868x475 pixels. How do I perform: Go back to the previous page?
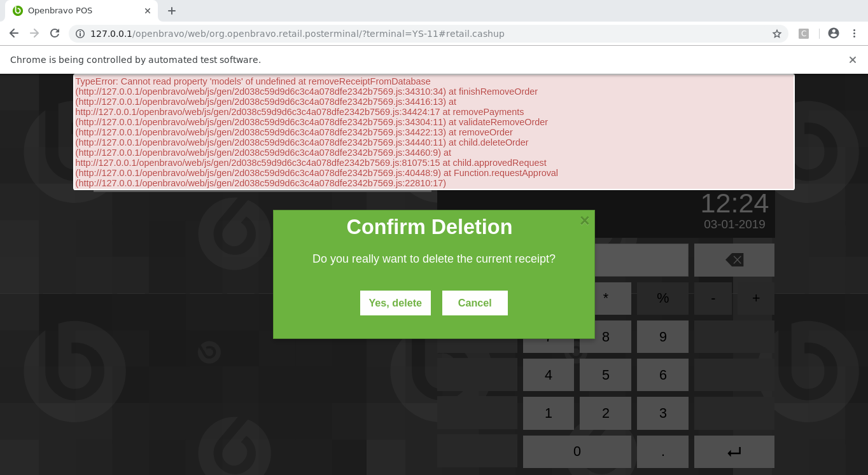[x=14, y=34]
